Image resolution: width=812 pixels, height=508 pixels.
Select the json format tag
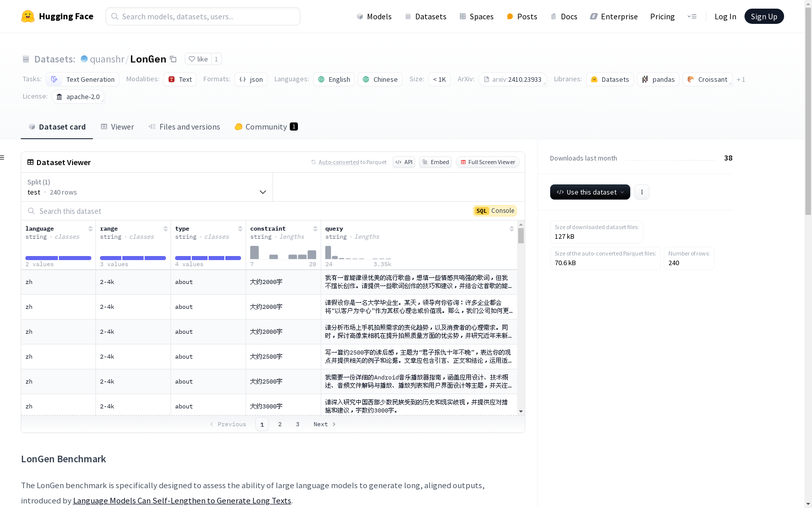pyautogui.click(x=251, y=79)
